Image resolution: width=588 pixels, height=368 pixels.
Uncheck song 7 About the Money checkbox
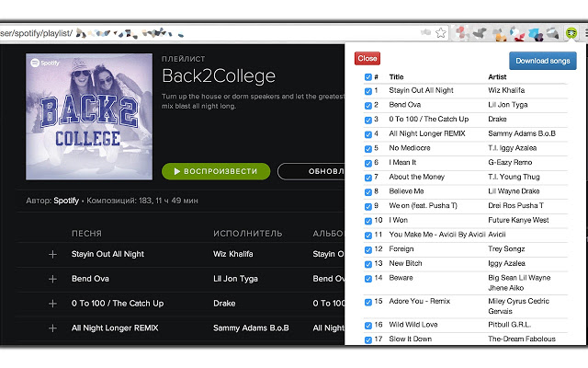point(367,178)
